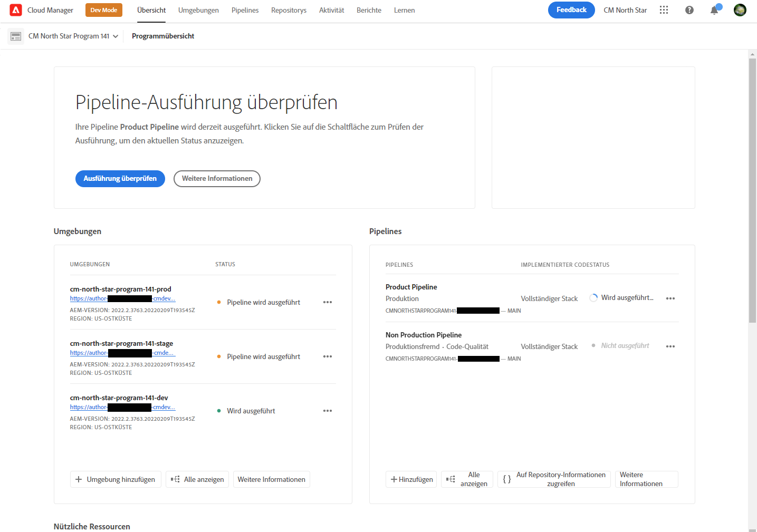Open the author link for the stage environment
Image resolution: width=757 pixels, height=532 pixels.
click(122, 353)
